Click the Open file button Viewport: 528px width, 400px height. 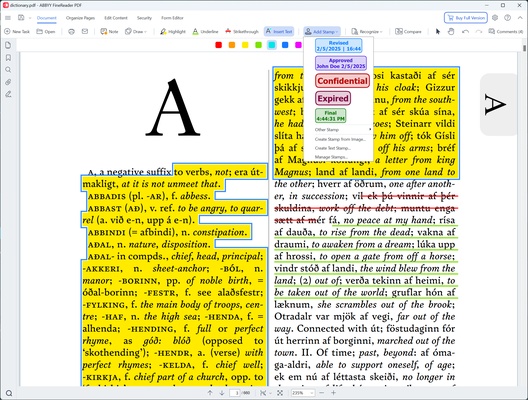tap(46, 31)
